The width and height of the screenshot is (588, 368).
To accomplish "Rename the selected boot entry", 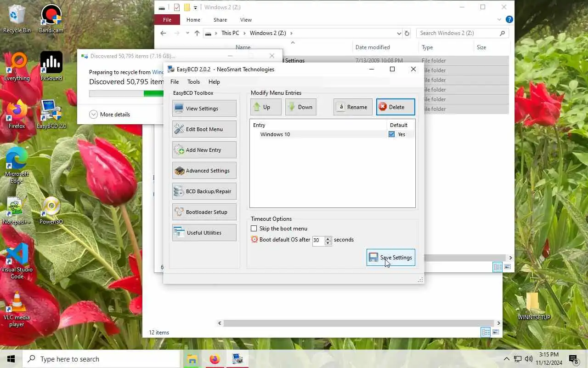I will pyautogui.click(x=353, y=107).
